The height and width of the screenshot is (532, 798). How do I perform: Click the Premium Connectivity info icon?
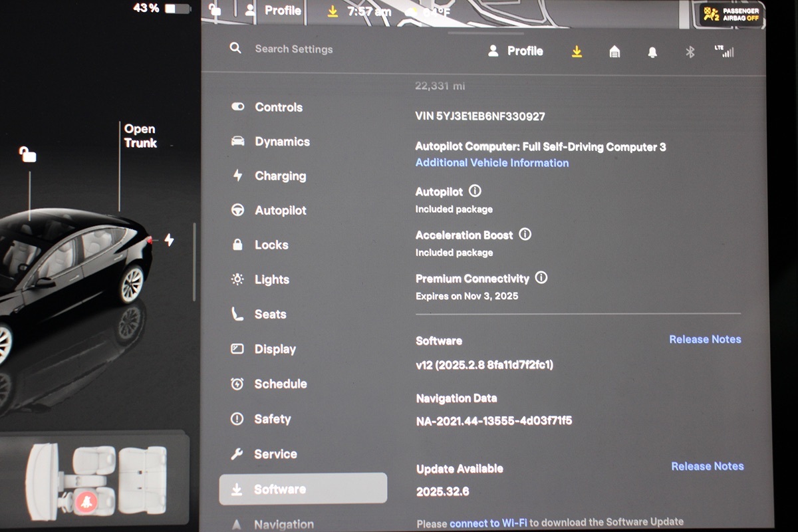pos(541,278)
